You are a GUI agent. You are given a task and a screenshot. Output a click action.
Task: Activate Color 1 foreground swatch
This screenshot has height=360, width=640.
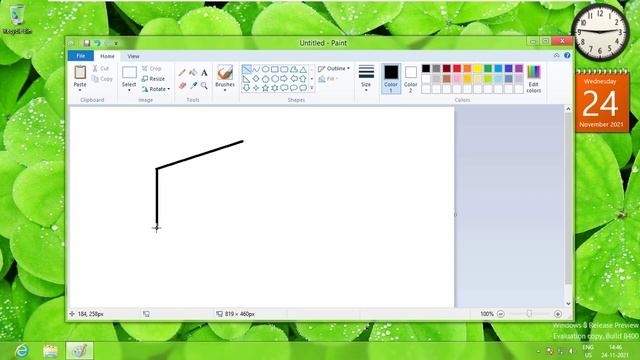pyautogui.click(x=391, y=78)
